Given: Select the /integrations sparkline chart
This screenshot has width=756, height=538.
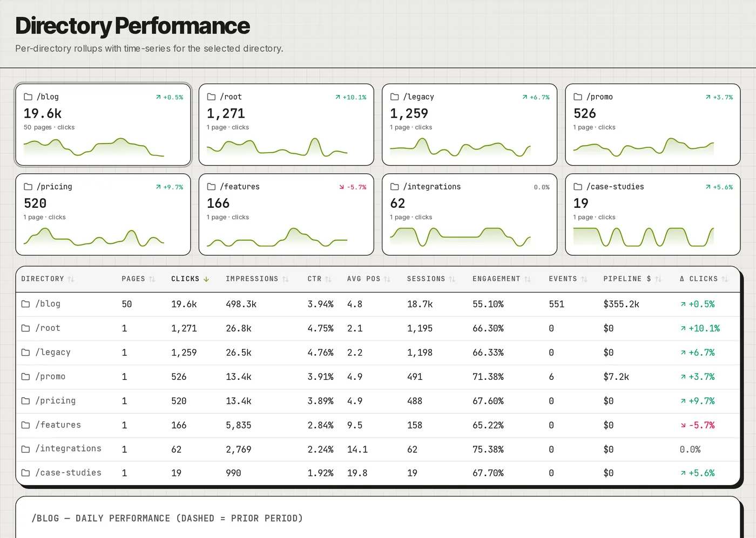Looking at the screenshot, I should pyautogui.click(x=461, y=237).
